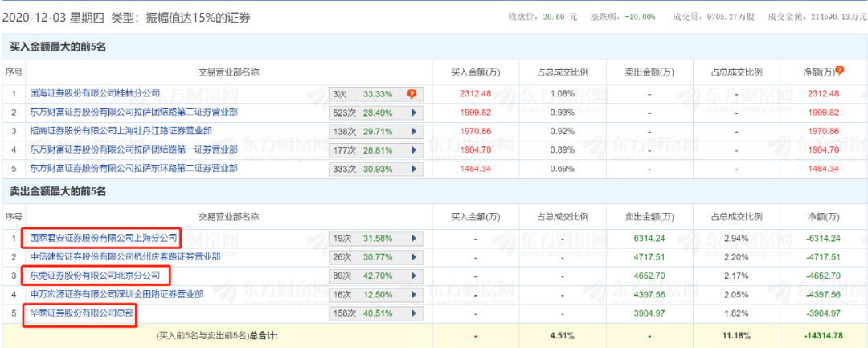
Task: Click the sell amount 4717.51 cell
Action: pos(649,256)
